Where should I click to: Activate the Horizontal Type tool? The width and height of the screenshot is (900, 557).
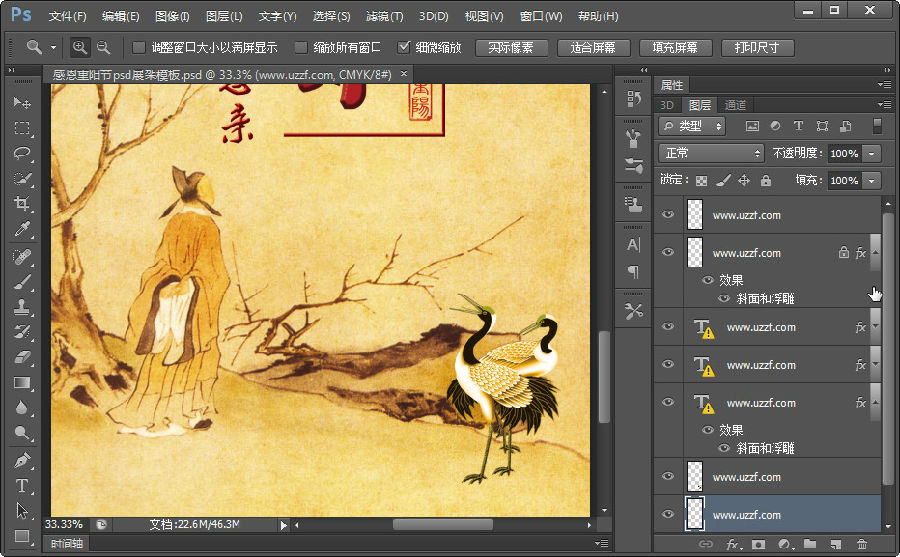(22, 486)
